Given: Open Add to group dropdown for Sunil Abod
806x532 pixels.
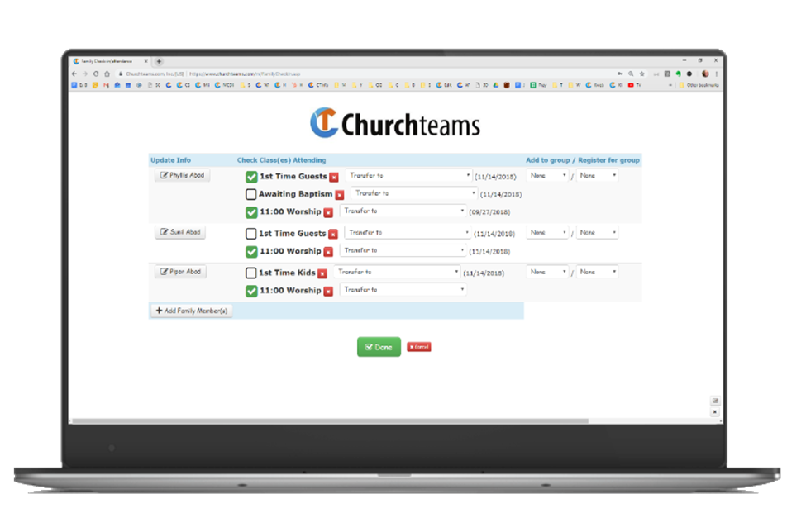Looking at the screenshot, I should click(547, 233).
